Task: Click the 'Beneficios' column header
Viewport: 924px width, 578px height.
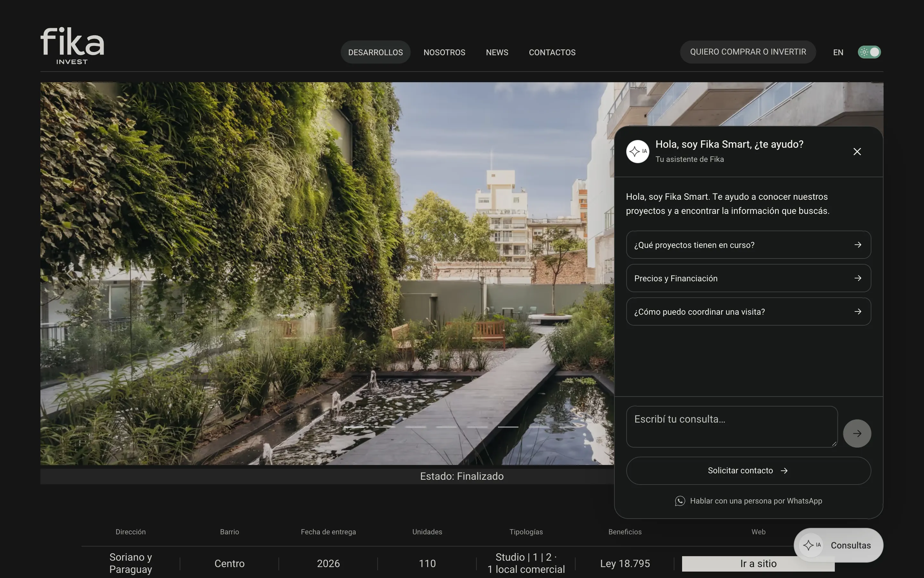Action: (625, 532)
